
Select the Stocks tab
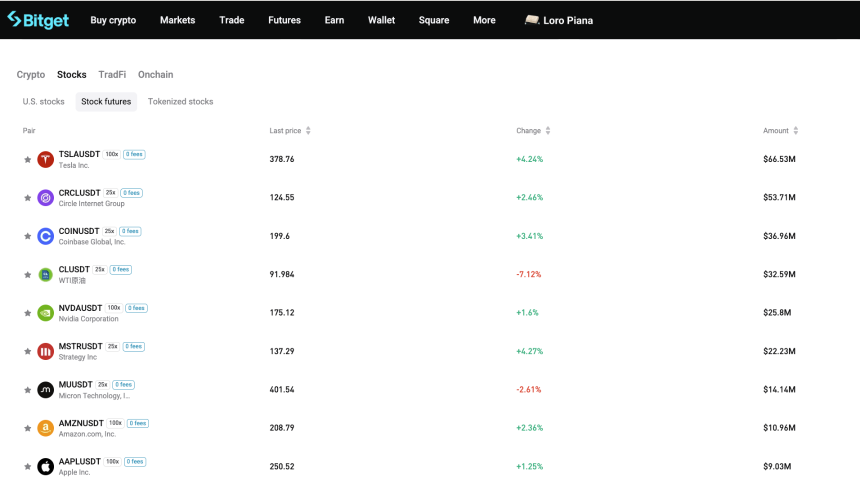72,75
